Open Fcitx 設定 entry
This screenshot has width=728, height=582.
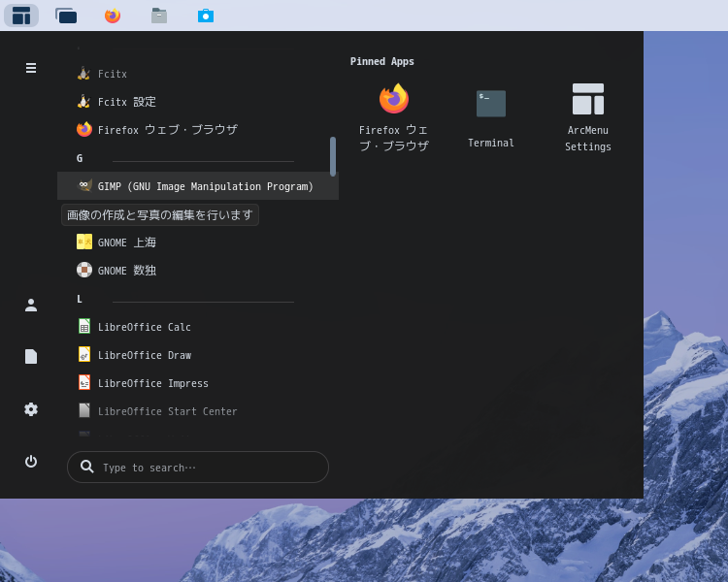197,102
